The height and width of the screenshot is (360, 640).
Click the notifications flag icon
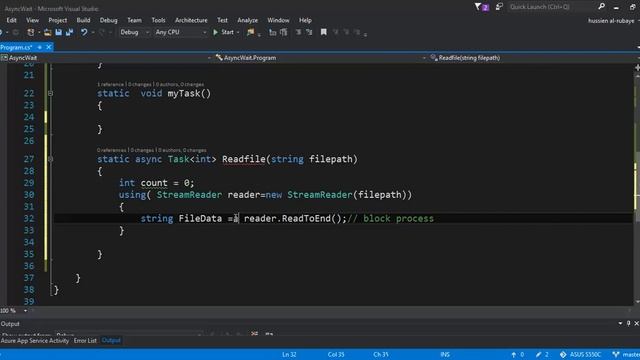pos(481,7)
